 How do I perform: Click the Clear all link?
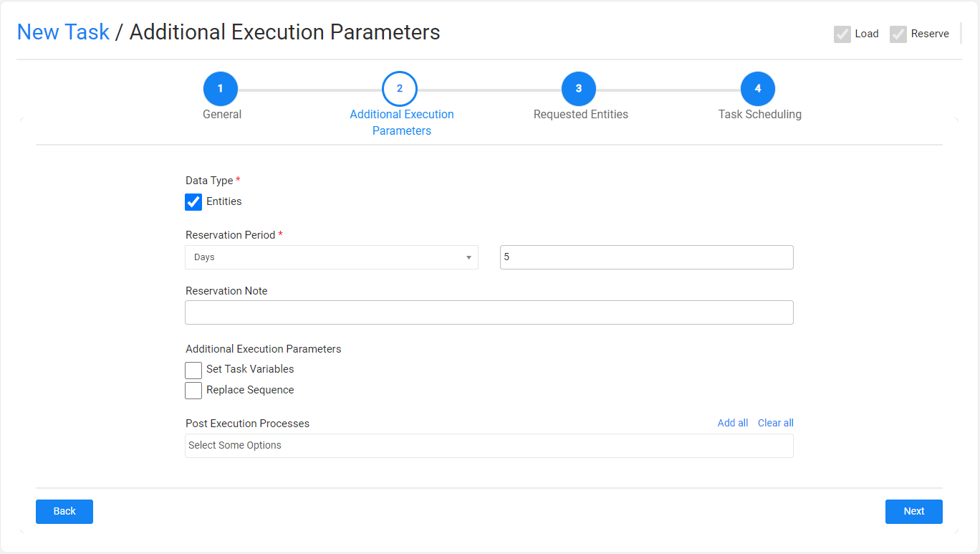(x=776, y=423)
